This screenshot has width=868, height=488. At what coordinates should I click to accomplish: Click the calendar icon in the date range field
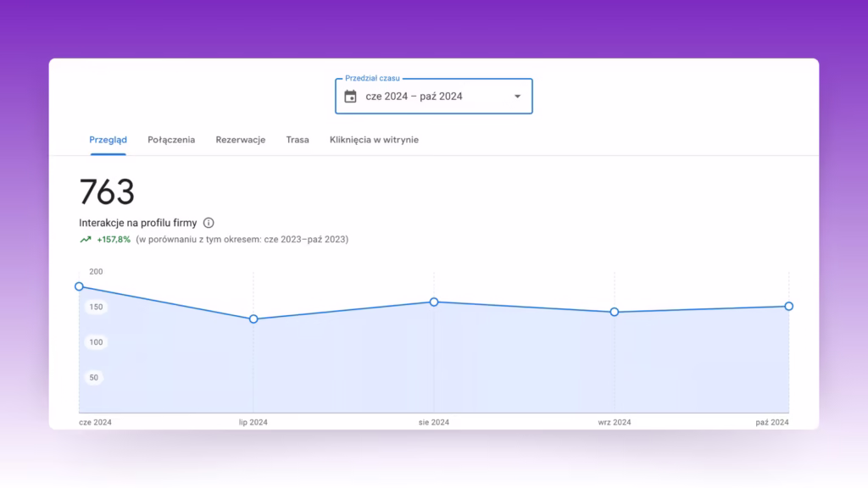click(x=350, y=97)
